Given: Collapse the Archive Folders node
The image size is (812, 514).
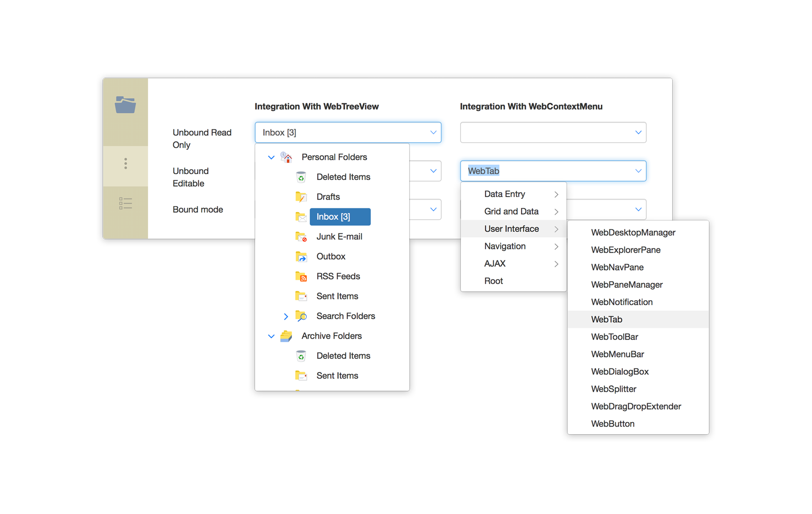Looking at the screenshot, I should coord(271,336).
